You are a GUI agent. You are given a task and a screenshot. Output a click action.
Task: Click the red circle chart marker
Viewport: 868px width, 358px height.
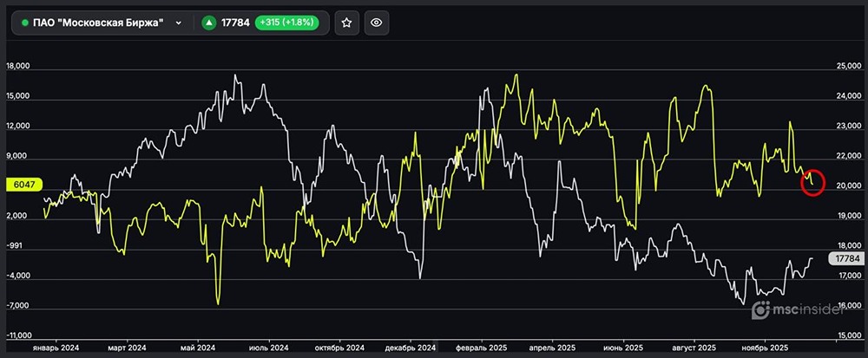(x=812, y=181)
